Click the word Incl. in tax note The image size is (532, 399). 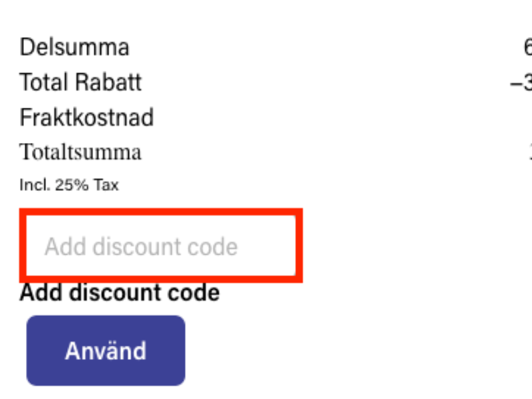[32, 185]
